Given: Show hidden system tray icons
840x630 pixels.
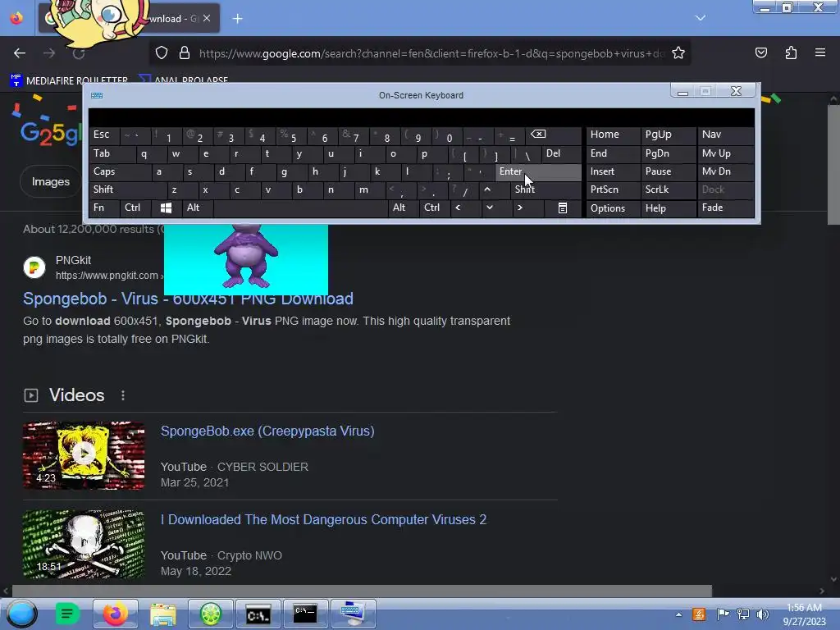Looking at the screenshot, I should coord(678,614).
